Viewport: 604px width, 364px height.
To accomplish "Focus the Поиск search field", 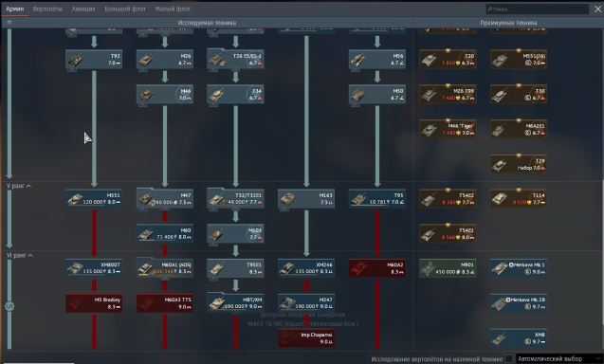I will [538, 9].
